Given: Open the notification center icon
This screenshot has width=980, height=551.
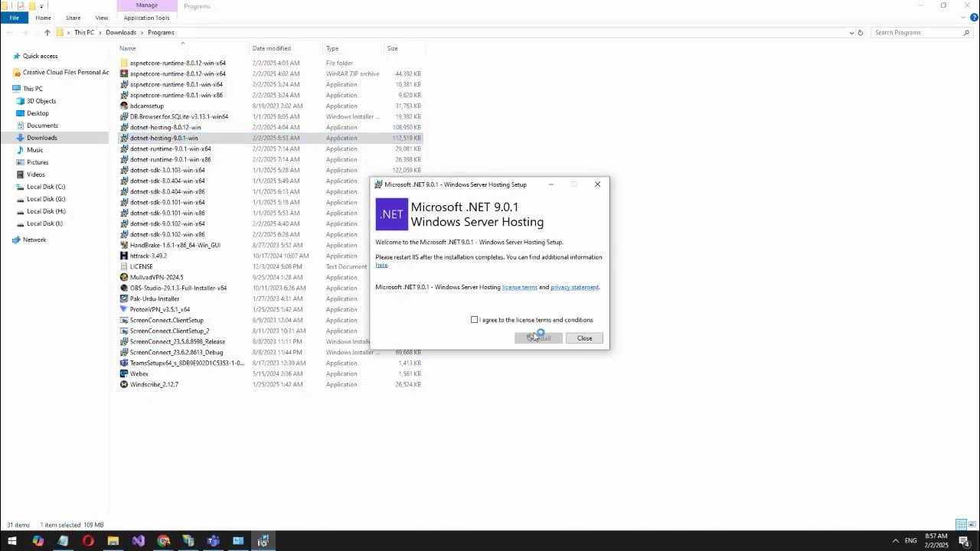Looking at the screenshot, I should point(964,541).
